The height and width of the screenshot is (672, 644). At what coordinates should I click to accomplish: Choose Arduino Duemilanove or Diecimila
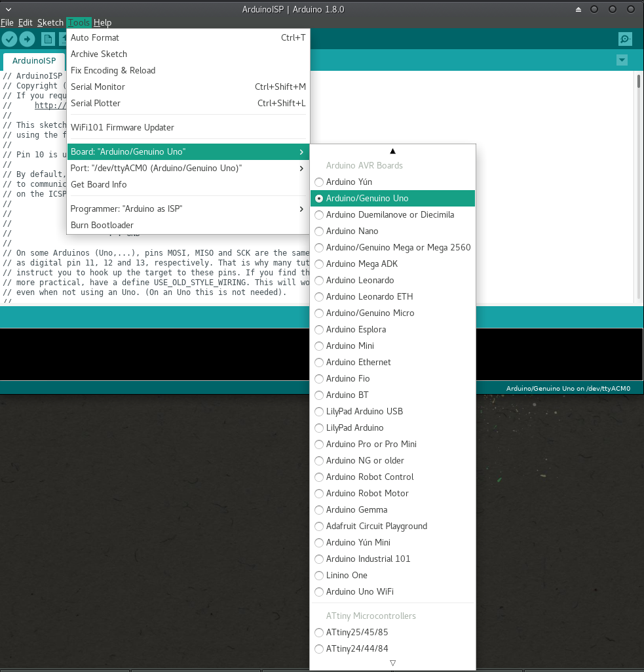tap(392, 215)
